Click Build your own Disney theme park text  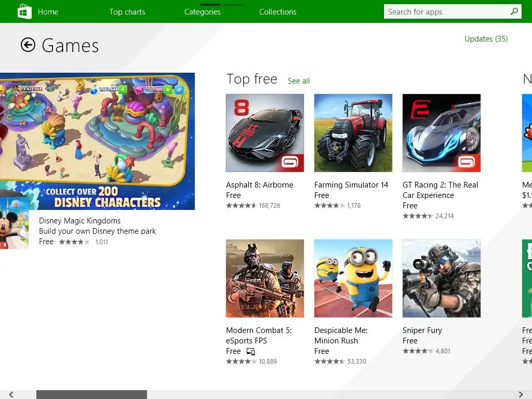pyautogui.click(x=97, y=231)
